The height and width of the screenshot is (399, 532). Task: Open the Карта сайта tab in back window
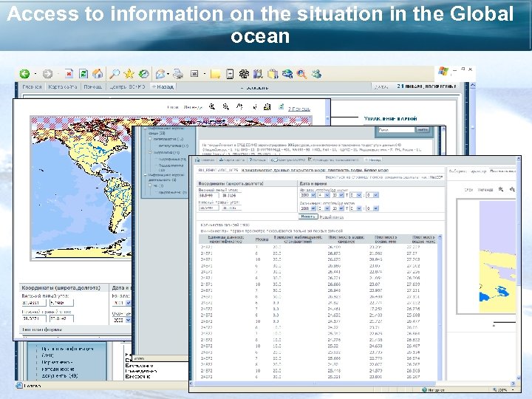(63, 87)
